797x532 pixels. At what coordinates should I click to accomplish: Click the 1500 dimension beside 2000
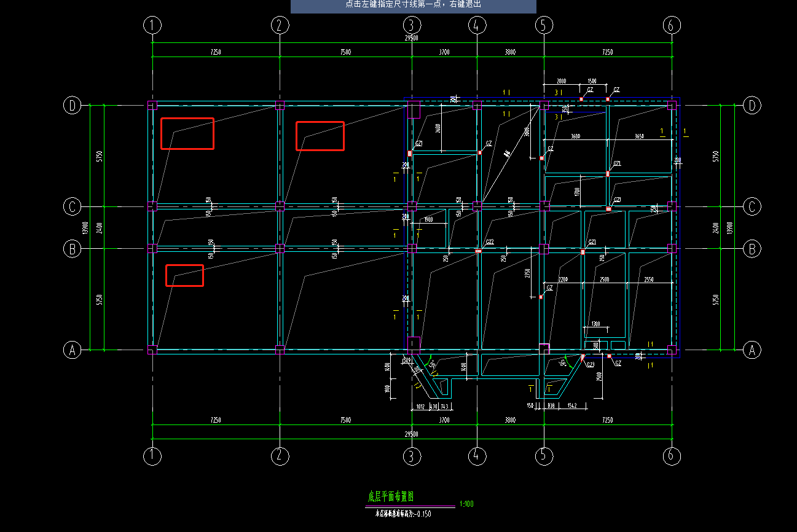pyautogui.click(x=592, y=81)
